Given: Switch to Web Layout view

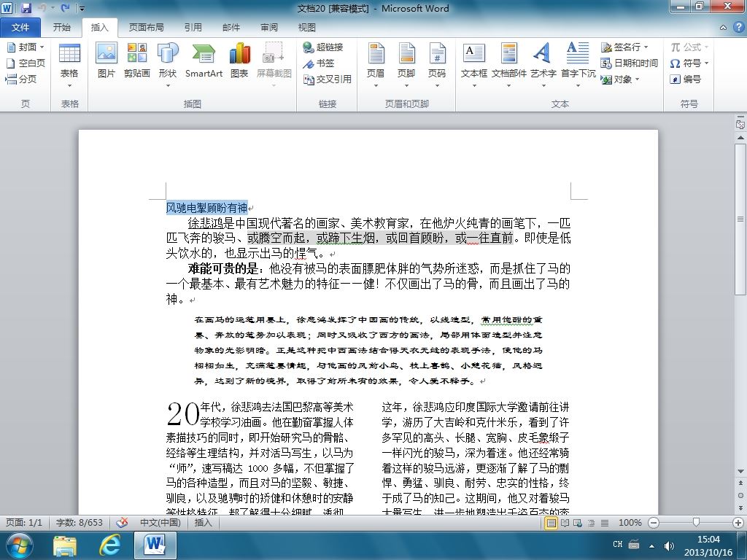Looking at the screenshot, I should pos(578,523).
